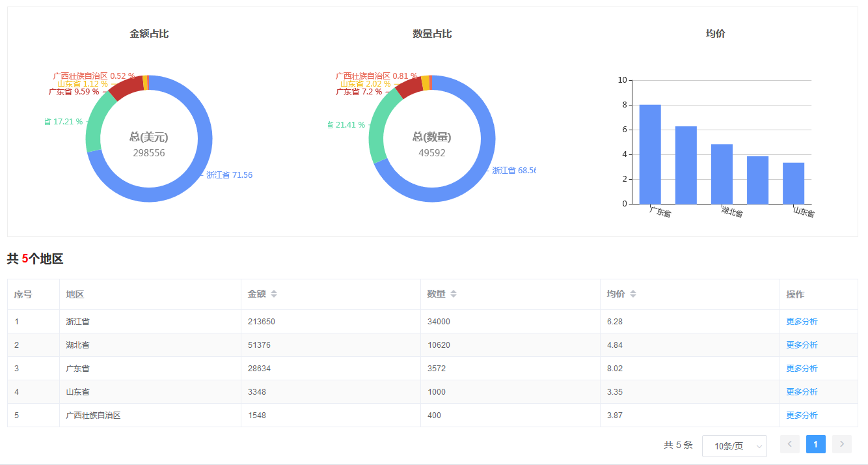Sort table by 数量 column arrows
The width and height of the screenshot is (868, 465).
tap(454, 294)
